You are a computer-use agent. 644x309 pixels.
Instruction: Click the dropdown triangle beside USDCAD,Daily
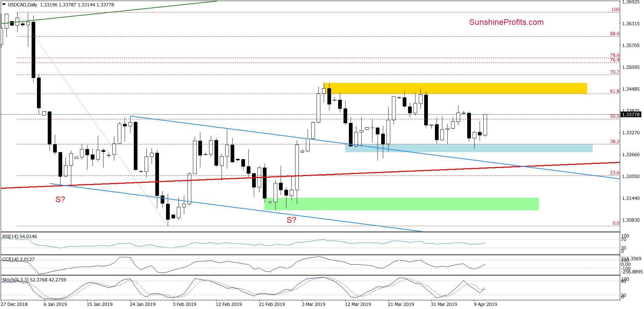4,5
